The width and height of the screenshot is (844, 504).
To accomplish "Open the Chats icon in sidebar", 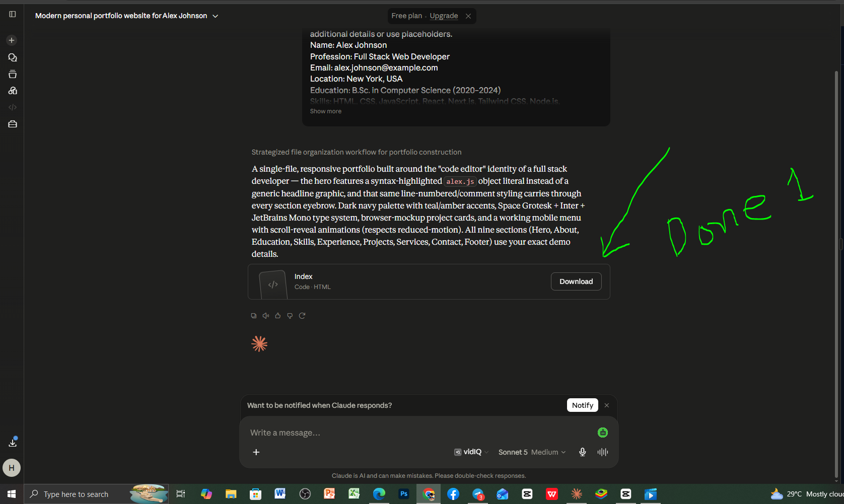I will (13, 57).
